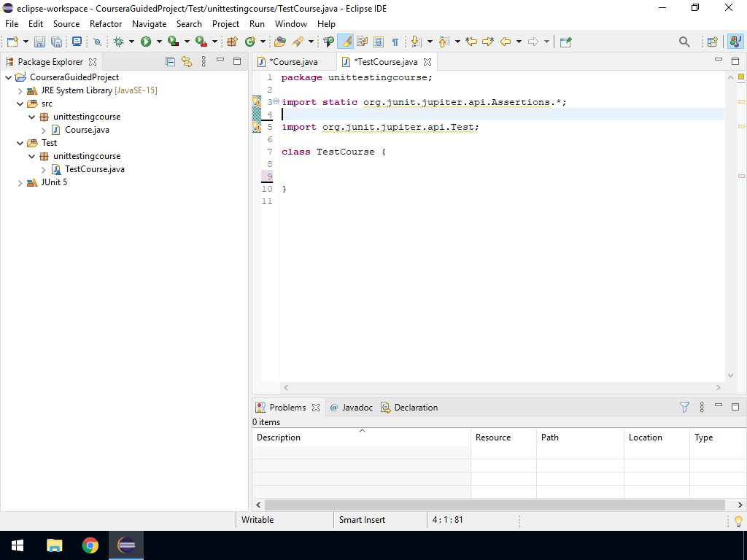This screenshot has height=560, width=747.
Task: Toggle Link with Editor in Package Explorer
Action: (187, 62)
